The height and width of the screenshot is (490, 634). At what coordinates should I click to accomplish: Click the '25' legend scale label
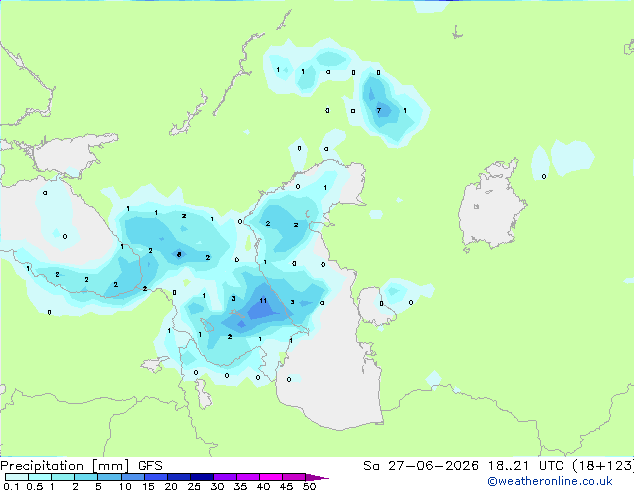pyautogui.click(x=194, y=486)
